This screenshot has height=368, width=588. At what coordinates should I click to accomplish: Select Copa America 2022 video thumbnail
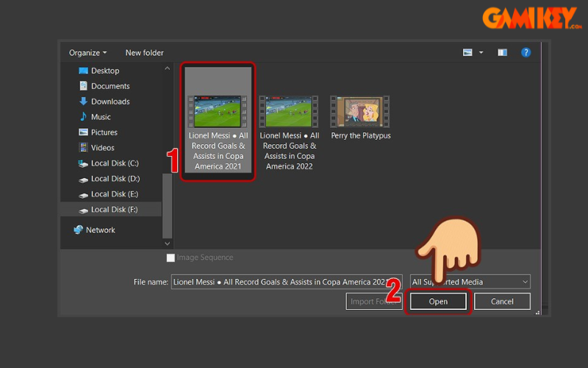(x=289, y=112)
